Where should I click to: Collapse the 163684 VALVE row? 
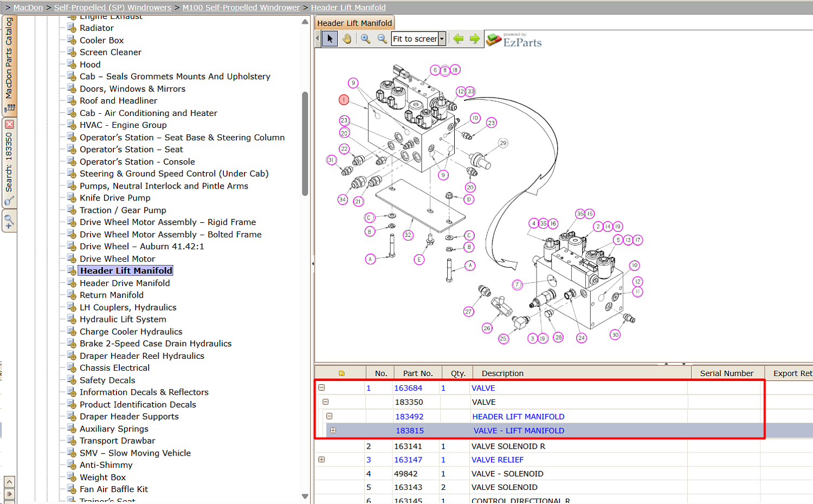(x=321, y=387)
